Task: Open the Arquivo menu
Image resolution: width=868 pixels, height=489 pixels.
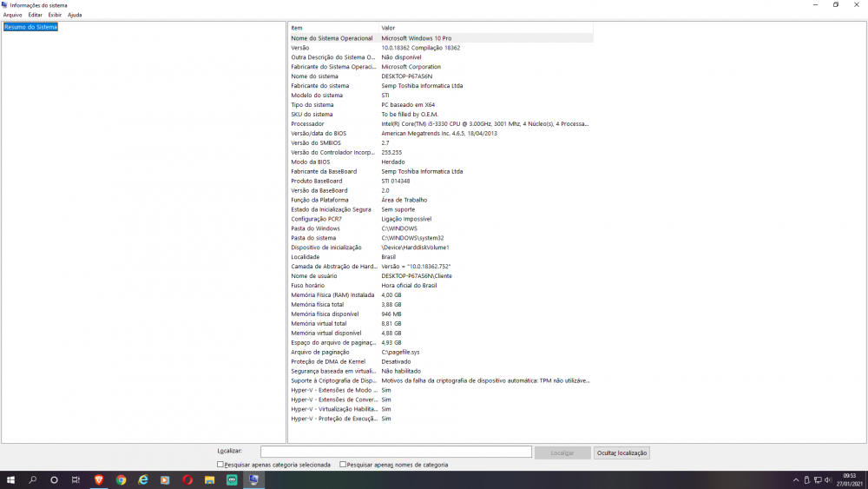Action: (x=13, y=15)
